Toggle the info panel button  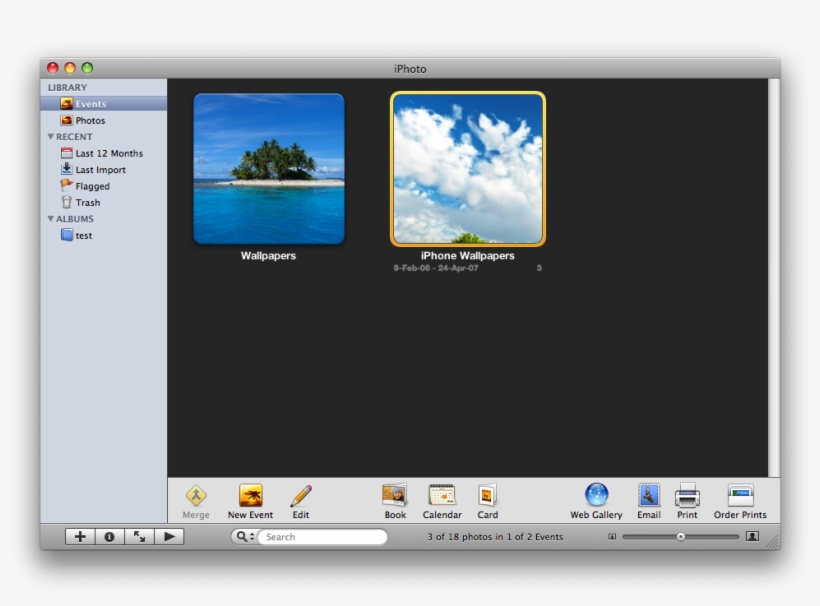point(108,536)
